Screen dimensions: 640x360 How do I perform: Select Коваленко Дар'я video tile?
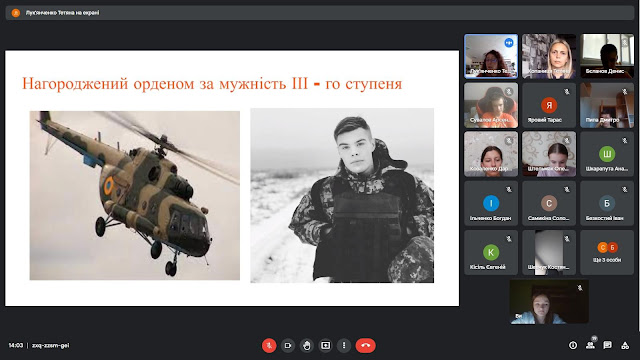(491, 154)
